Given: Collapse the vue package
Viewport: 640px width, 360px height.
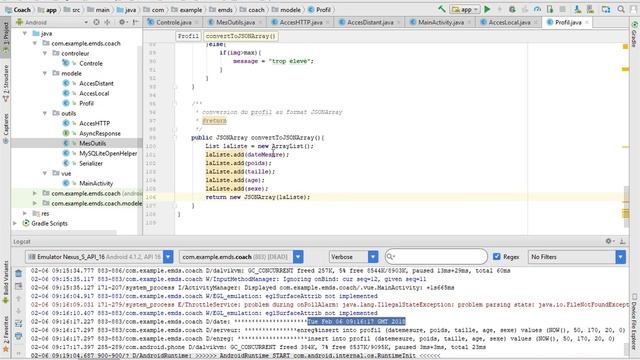Looking at the screenshot, I should tap(45, 173).
